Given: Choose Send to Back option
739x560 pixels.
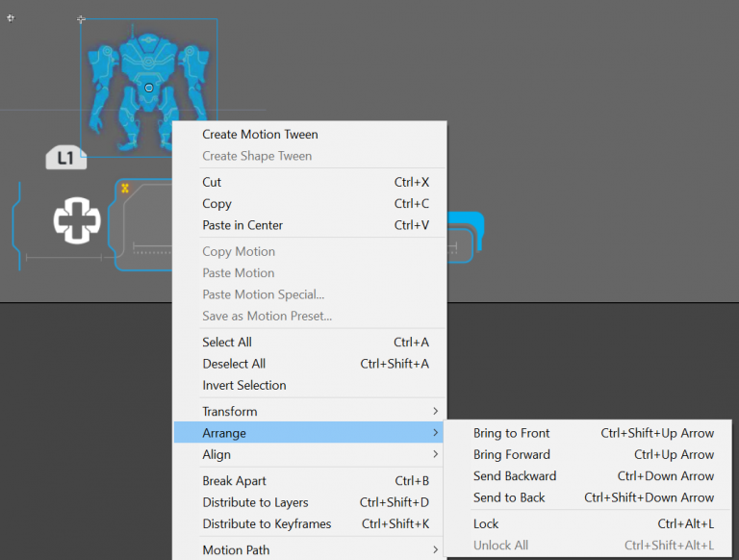Looking at the screenshot, I should click(509, 497).
